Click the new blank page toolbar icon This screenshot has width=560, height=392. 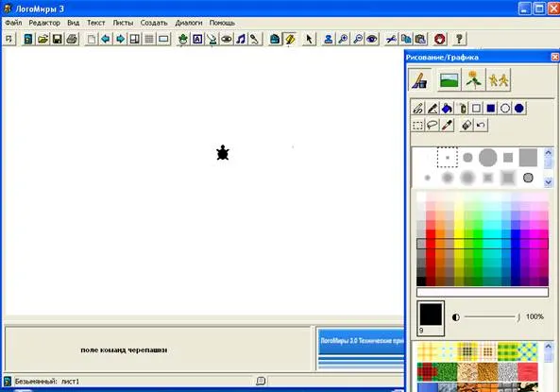[x=91, y=39]
